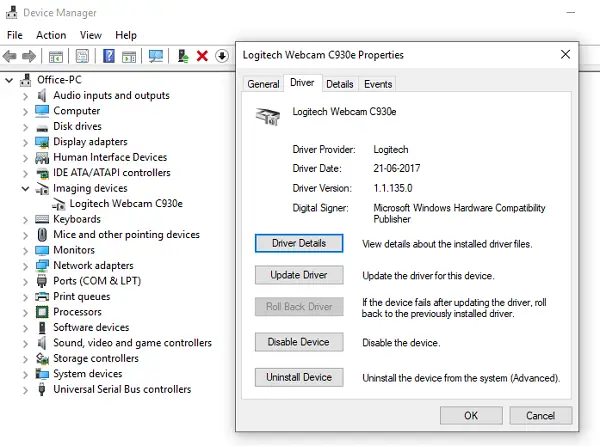
Task: Expand the Display adapters node
Action: click(x=25, y=142)
